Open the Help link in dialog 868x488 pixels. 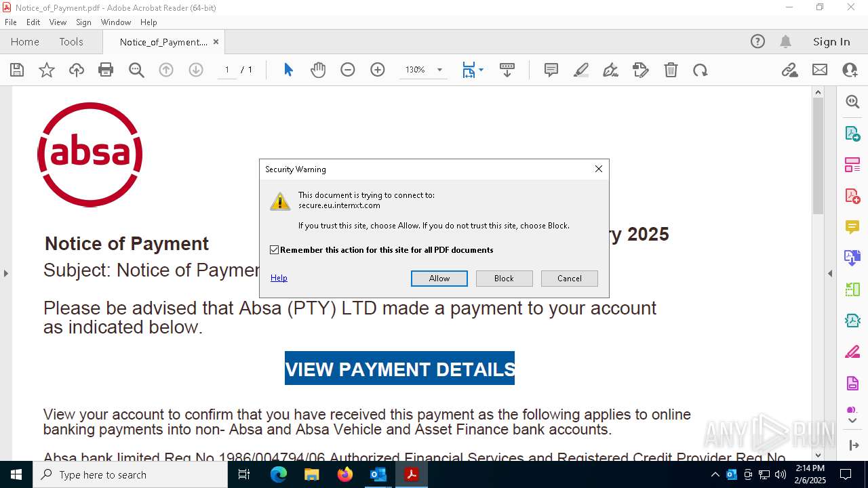(279, 278)
